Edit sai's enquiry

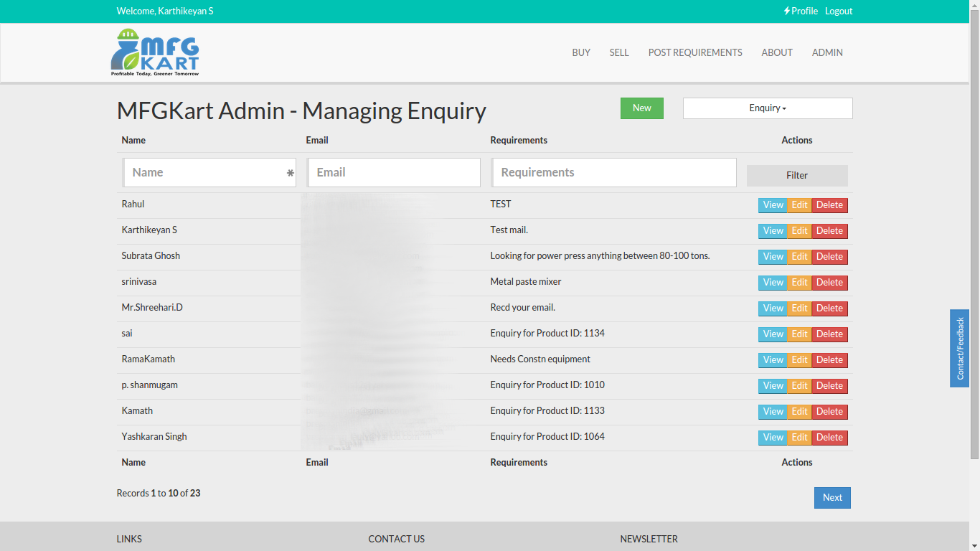(799, 334)
